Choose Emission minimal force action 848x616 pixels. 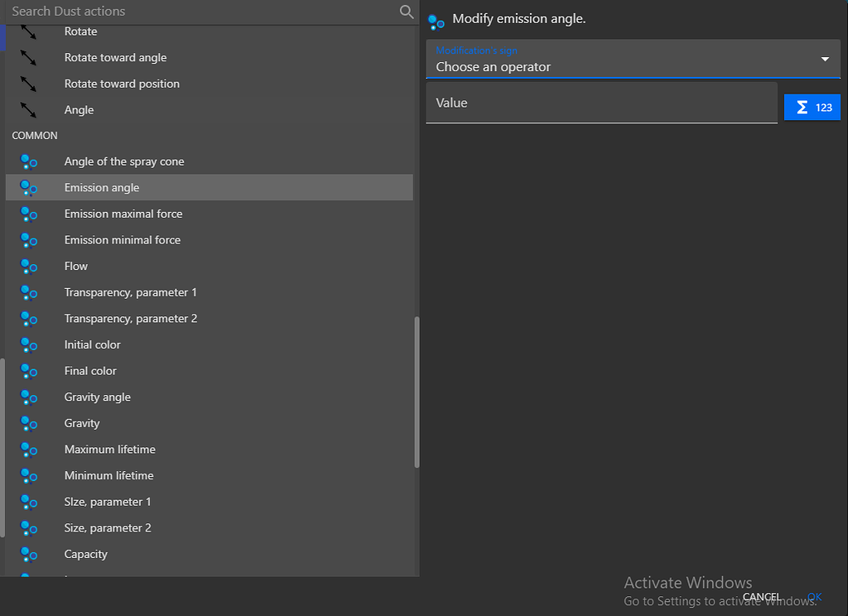(x=210, y=240)
